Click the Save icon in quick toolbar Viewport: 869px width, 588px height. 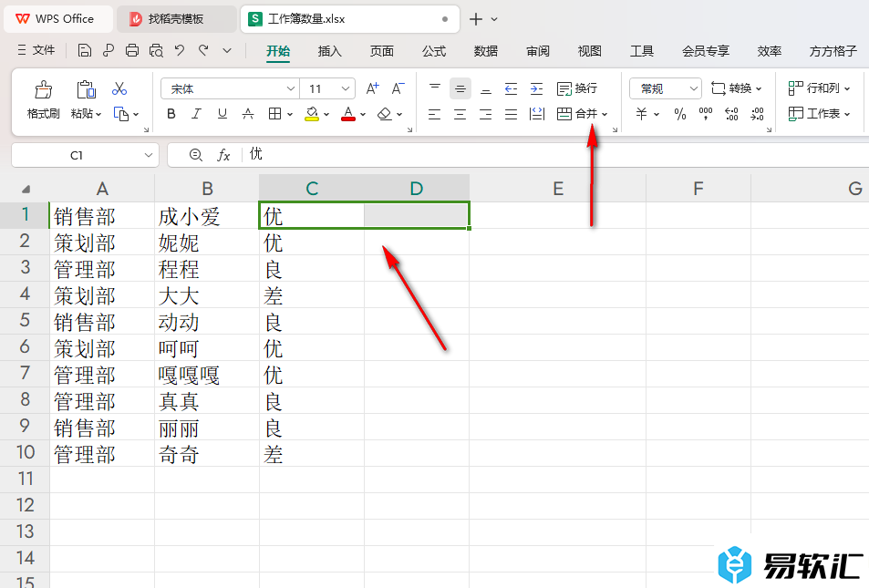tap(85, 51)
